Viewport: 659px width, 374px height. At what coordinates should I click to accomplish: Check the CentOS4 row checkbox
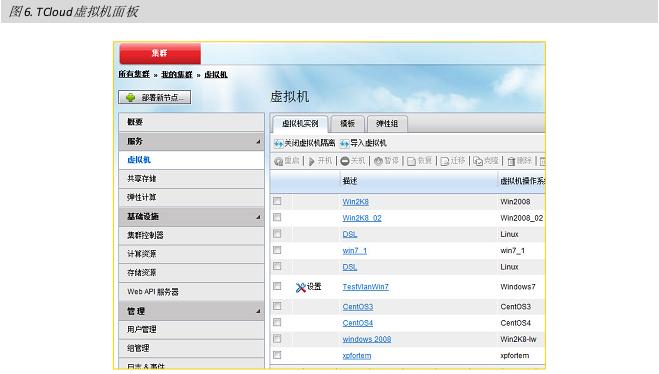click(277, 322)
